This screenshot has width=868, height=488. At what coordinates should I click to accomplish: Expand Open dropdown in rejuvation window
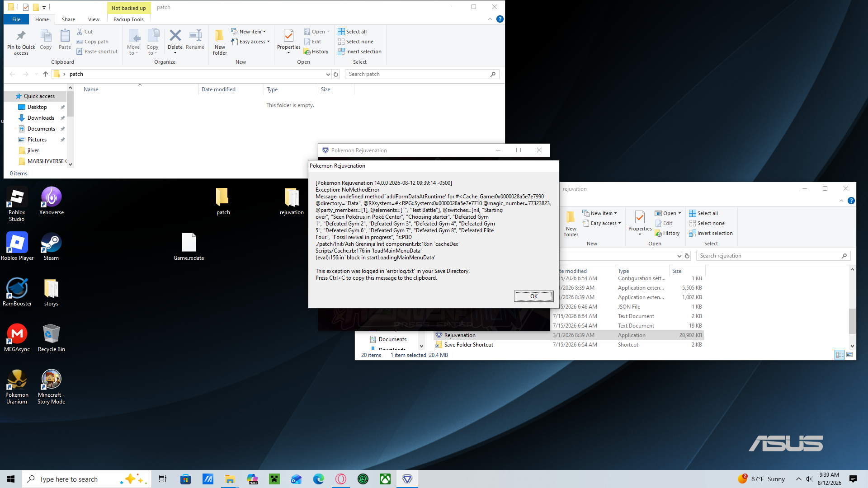[668, 213]
